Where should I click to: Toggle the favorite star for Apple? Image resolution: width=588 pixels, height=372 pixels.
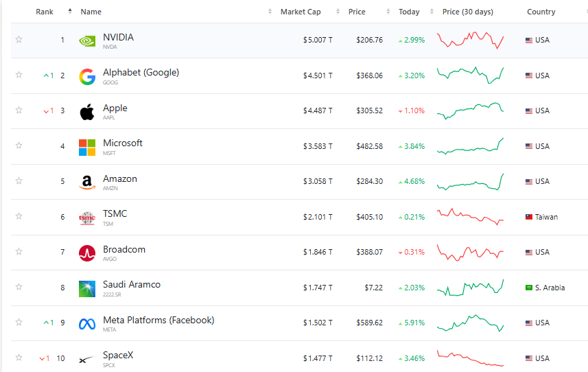pyautogui.click(x=19, y=110)
